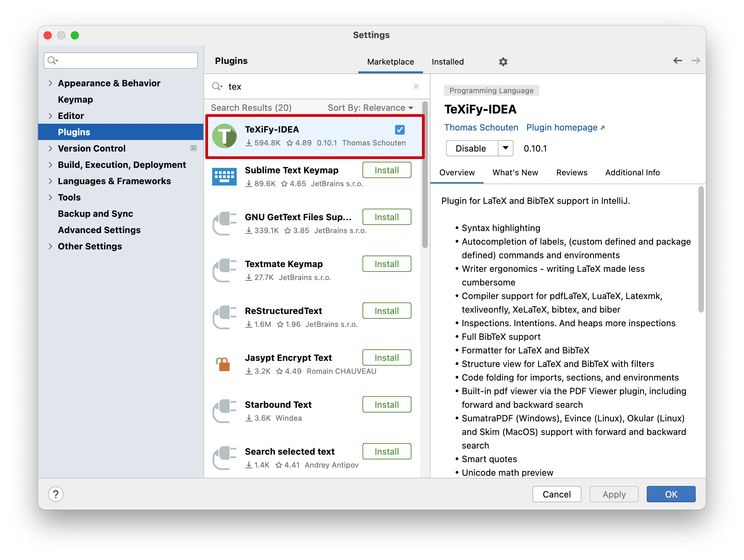Switch to the Installed tab
Image resolution: width=744 pixels, height=560 pixels.
[x=447, y=62]
